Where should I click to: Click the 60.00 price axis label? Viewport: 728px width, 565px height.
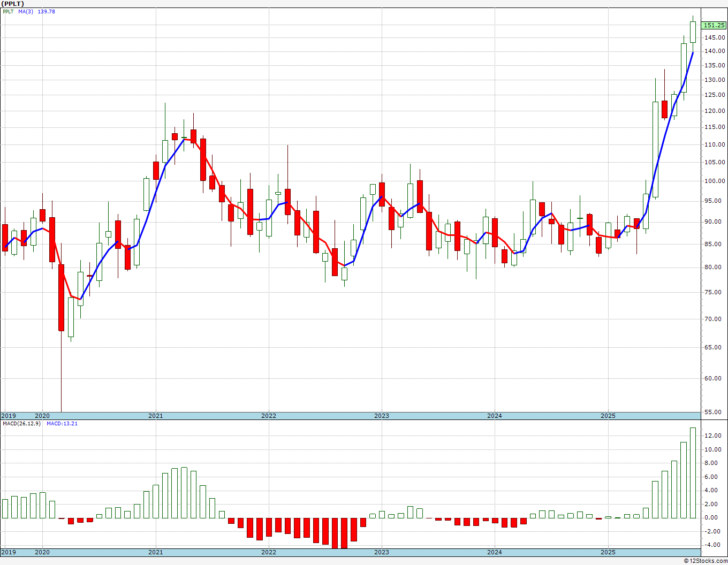tap(714, 378)
